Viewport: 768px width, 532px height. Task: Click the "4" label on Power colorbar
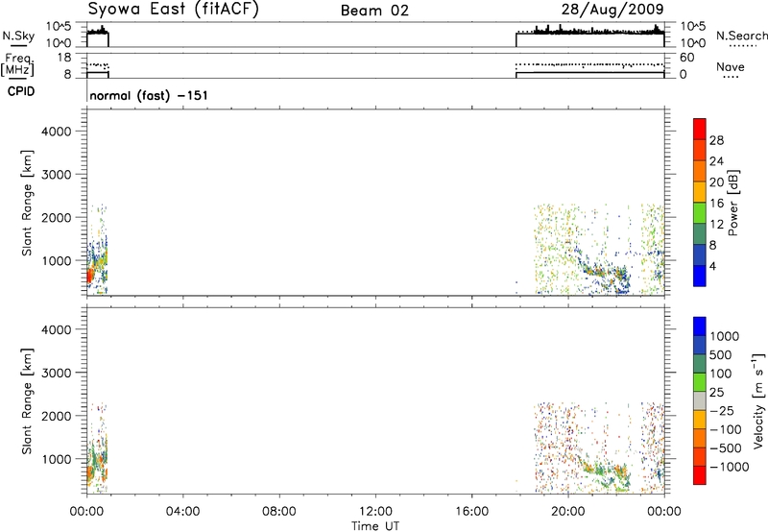[712, 266]
